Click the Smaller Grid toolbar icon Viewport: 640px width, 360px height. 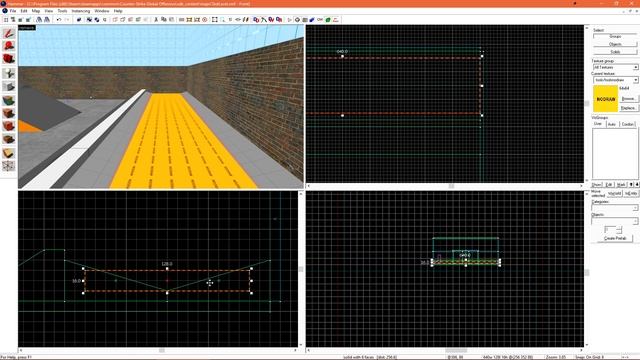[x=20, y=20]
